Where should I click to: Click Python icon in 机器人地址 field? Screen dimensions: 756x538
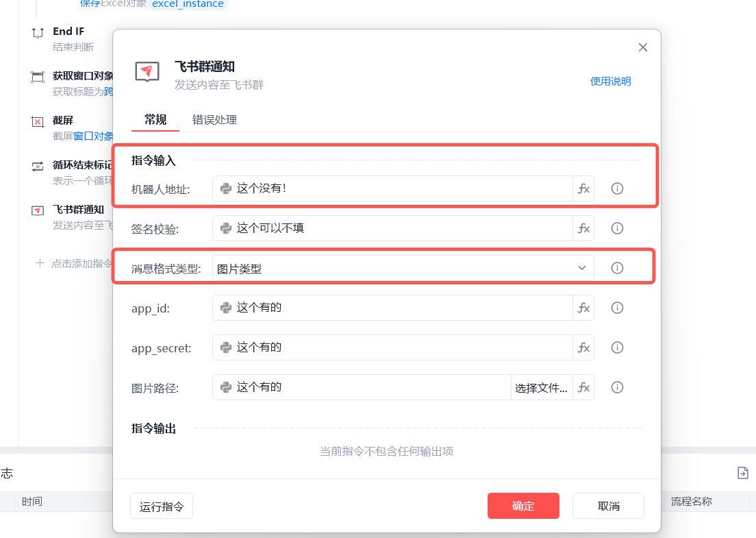click(226, 188)
